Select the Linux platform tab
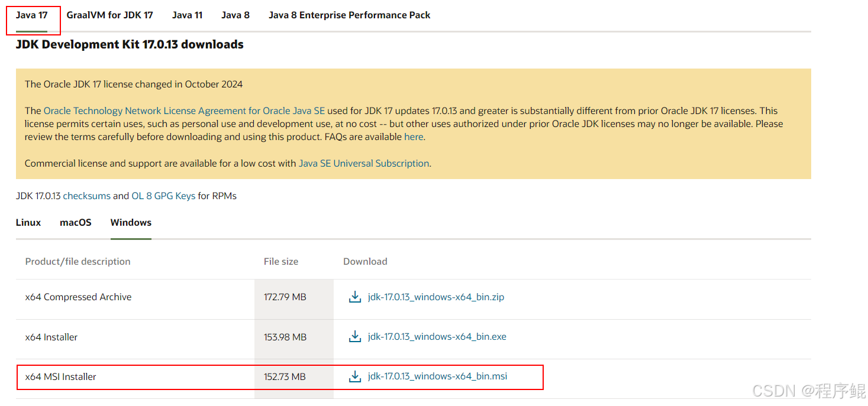 point(28,222)
